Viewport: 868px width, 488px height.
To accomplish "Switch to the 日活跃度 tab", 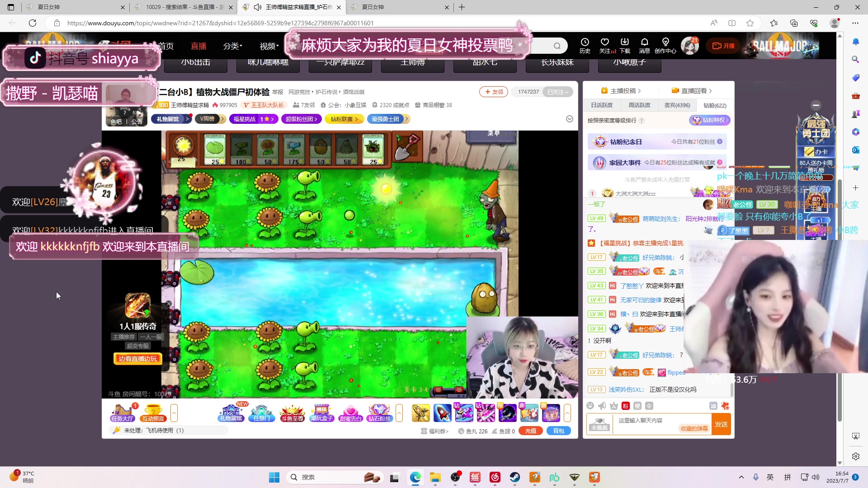I will point(602,105).
